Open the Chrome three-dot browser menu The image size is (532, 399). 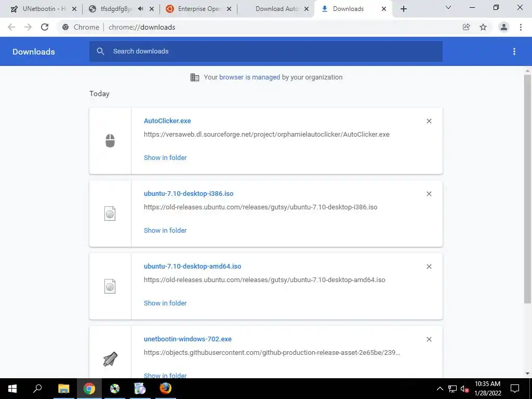tap(521, 27)
